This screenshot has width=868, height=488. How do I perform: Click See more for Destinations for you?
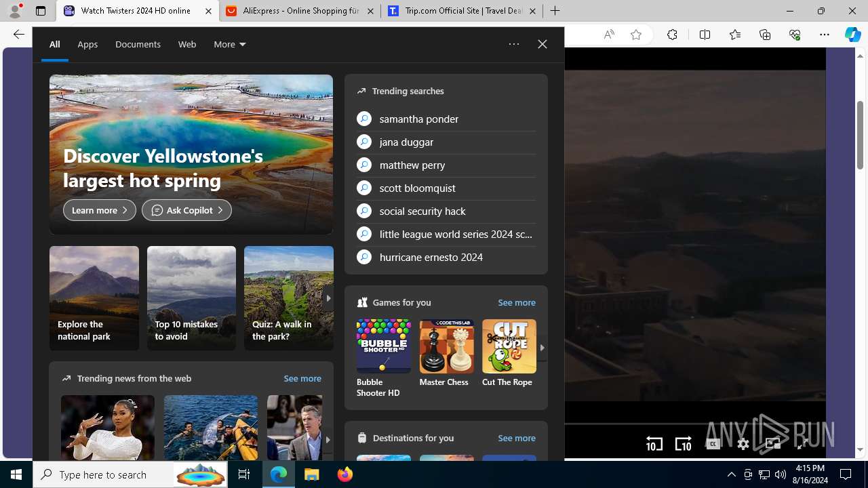(x=517, y=438)
